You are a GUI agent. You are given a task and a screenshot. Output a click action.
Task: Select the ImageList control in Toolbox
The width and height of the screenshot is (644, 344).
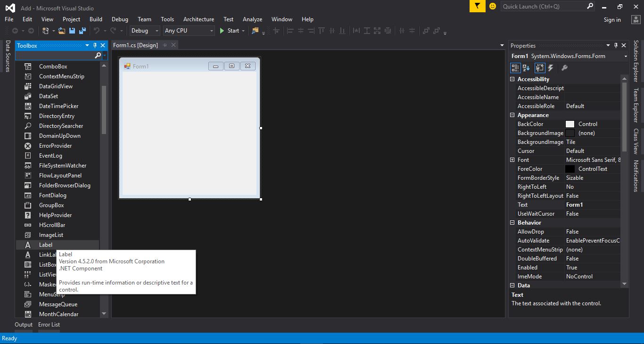(x=51, y=235)
